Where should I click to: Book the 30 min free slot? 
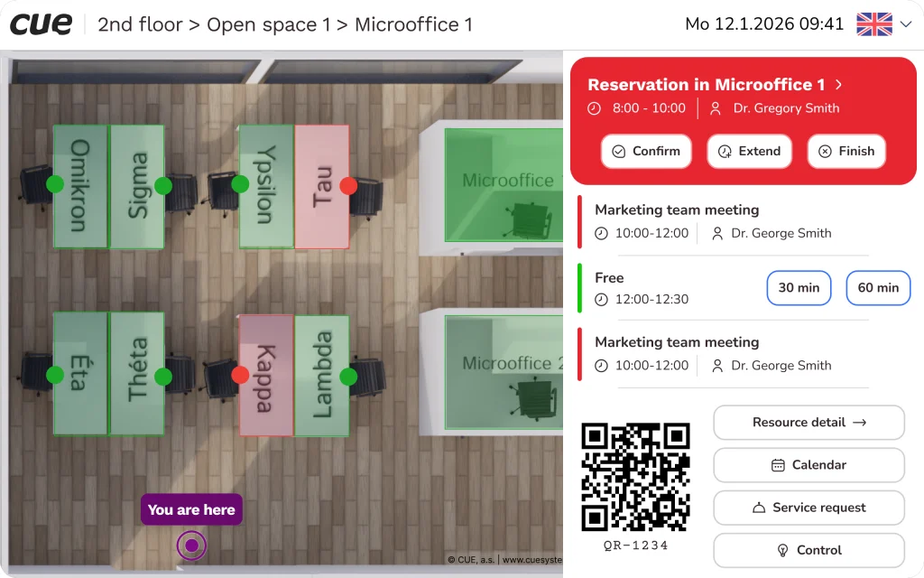pos(799,288)
